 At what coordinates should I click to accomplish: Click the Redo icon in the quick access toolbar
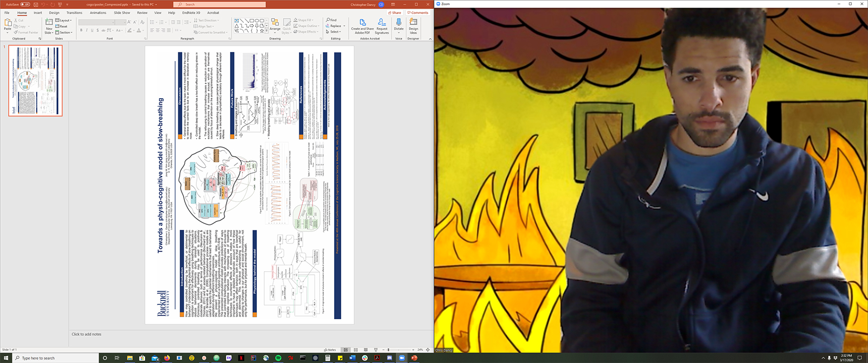[x=52, y=5]
